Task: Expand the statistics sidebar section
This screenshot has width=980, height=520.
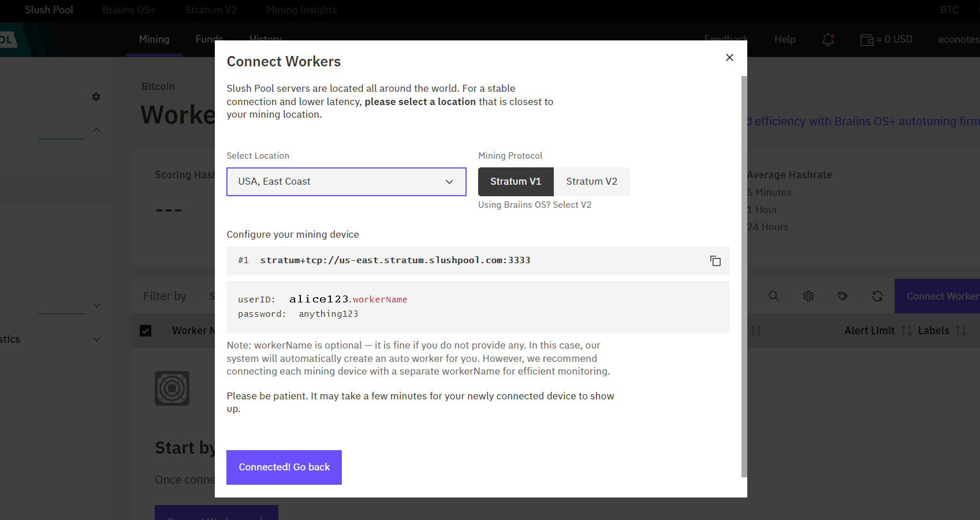Action: [x=96, y=339]
